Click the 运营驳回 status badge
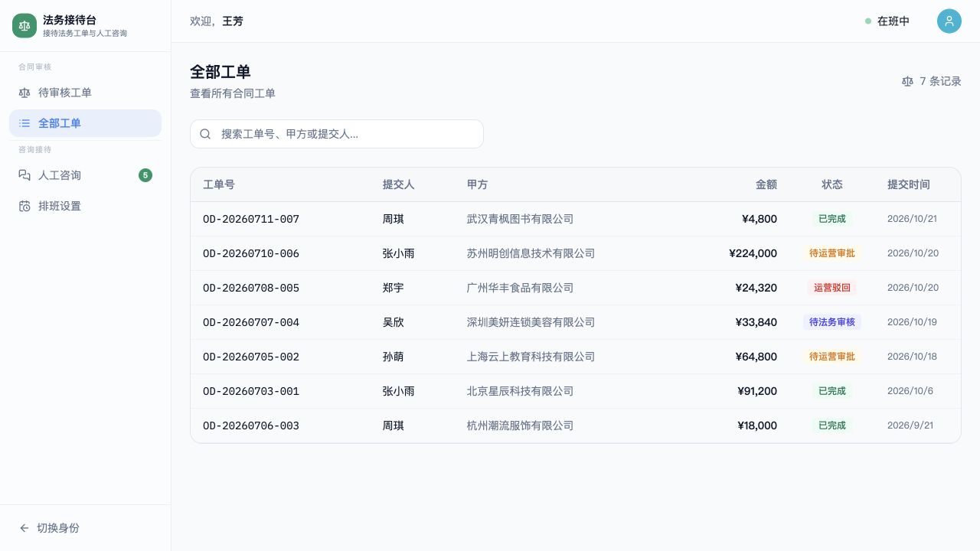This screenshot has height=551, width=980. pyautogui.click(x=832, y=288)
